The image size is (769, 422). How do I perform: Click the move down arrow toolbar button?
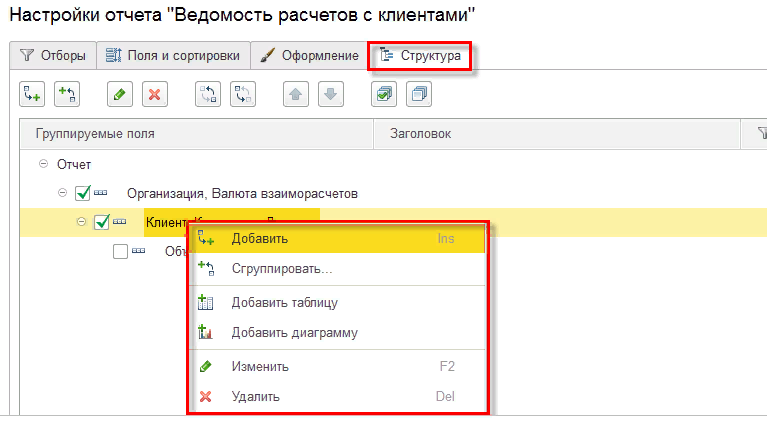[x=331, y=94]
